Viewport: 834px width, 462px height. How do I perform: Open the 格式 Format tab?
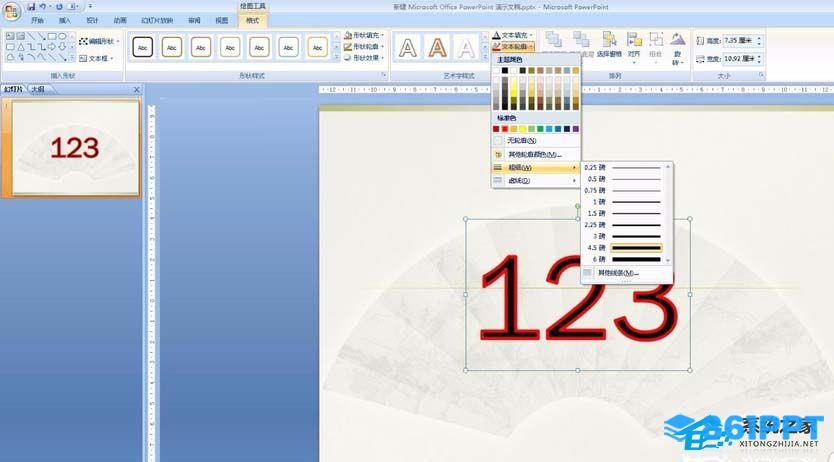(x=252, y=20)
